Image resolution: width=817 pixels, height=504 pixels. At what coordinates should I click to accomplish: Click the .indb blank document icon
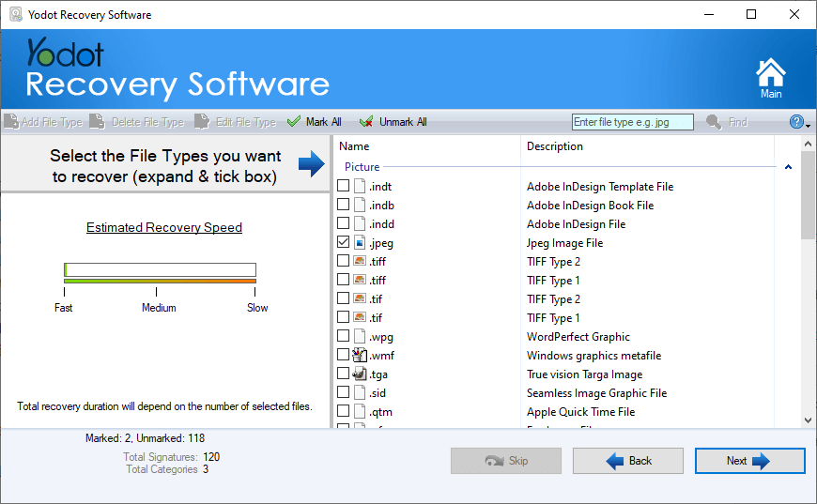click(x=360, y=206)
